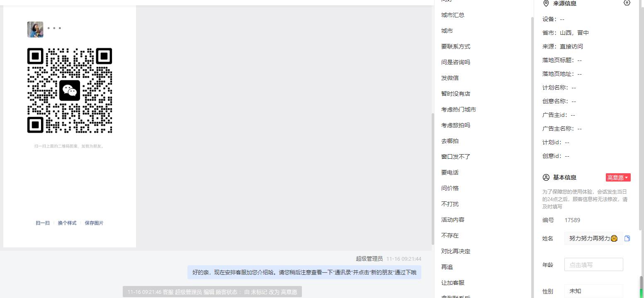This screenshot has height=298, width=644.
Task: Choose quick reply 去哪拍
Action: (450, 141)
